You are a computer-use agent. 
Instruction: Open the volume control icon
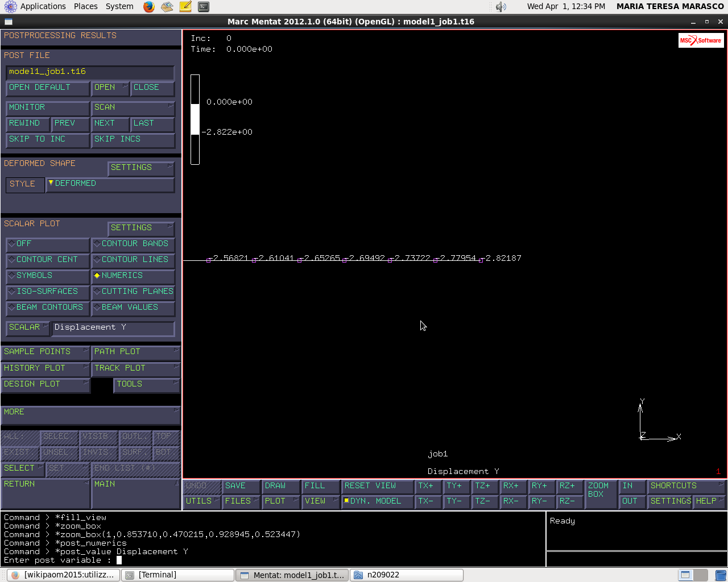(500, 7)
